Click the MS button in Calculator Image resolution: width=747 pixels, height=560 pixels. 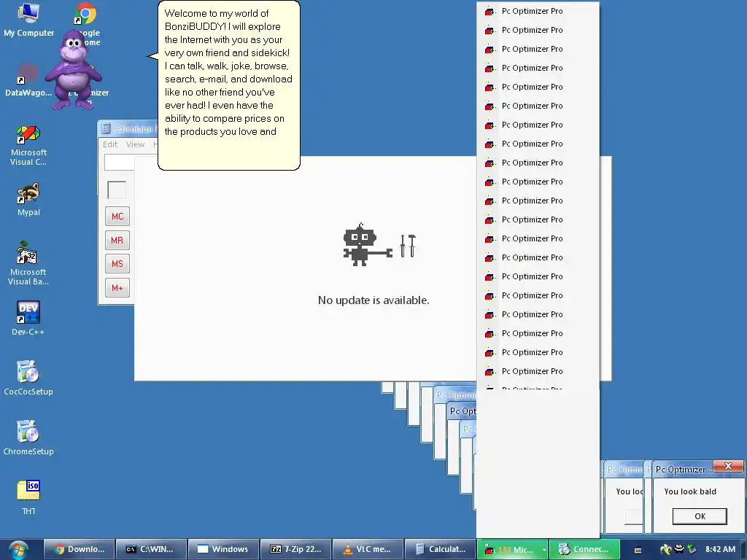click(117, 264)
